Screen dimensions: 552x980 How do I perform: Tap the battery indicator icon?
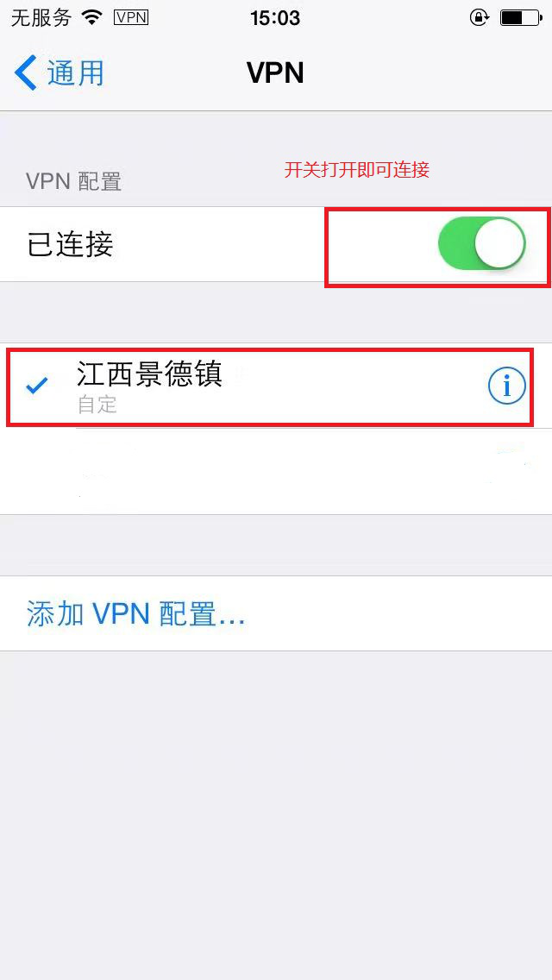point(520,18)
